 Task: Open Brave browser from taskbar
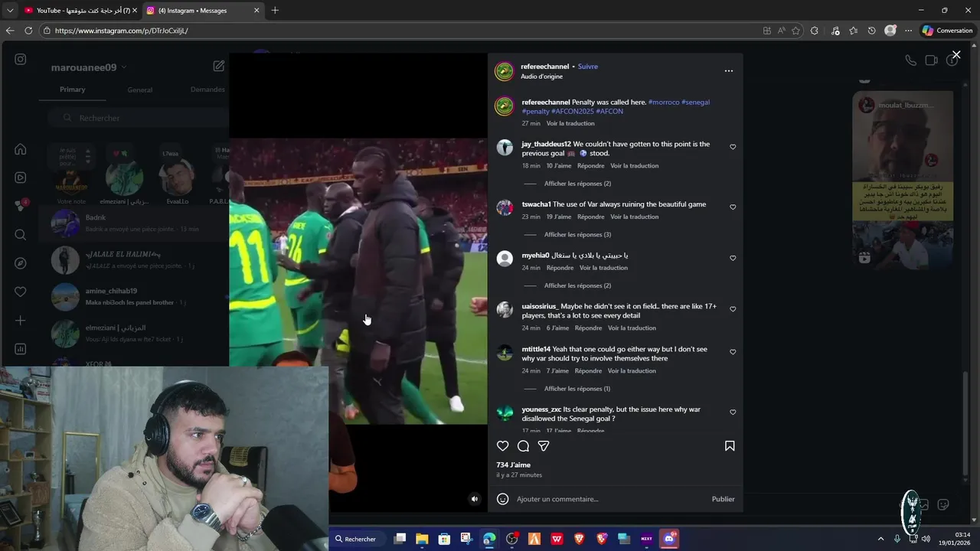[579, 539]
